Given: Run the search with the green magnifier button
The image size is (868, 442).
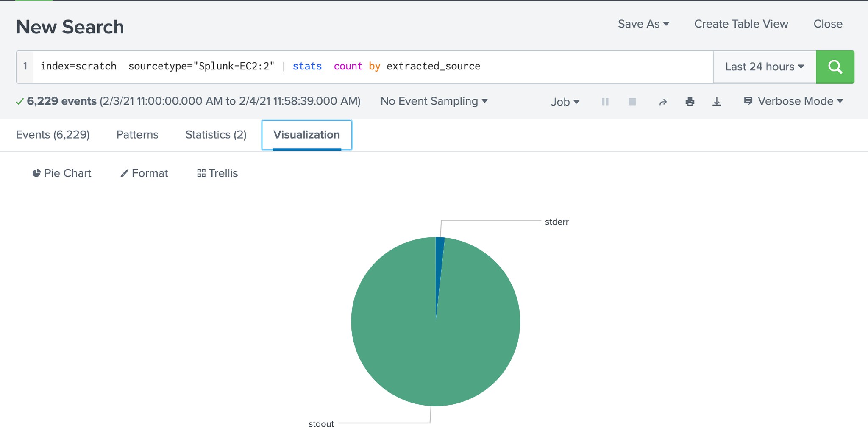Looking at the screenshot, I should click(835, 67).
